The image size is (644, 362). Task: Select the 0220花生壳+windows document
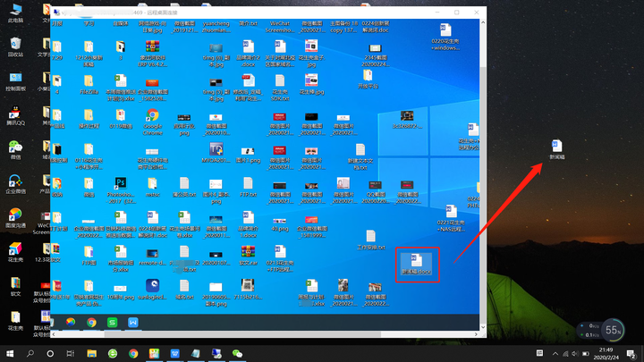pyautogui.click(x=445, y=37)
